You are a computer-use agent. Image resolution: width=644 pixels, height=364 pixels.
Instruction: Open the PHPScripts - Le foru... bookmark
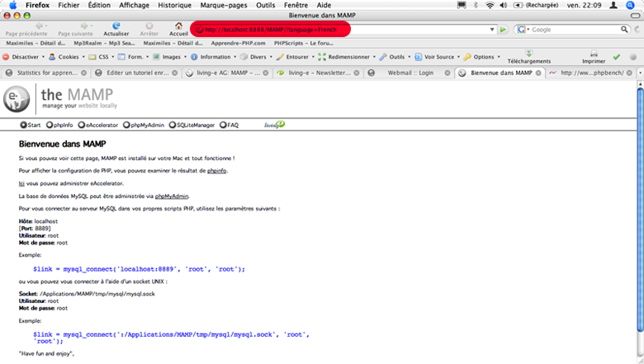pos(304,43)
